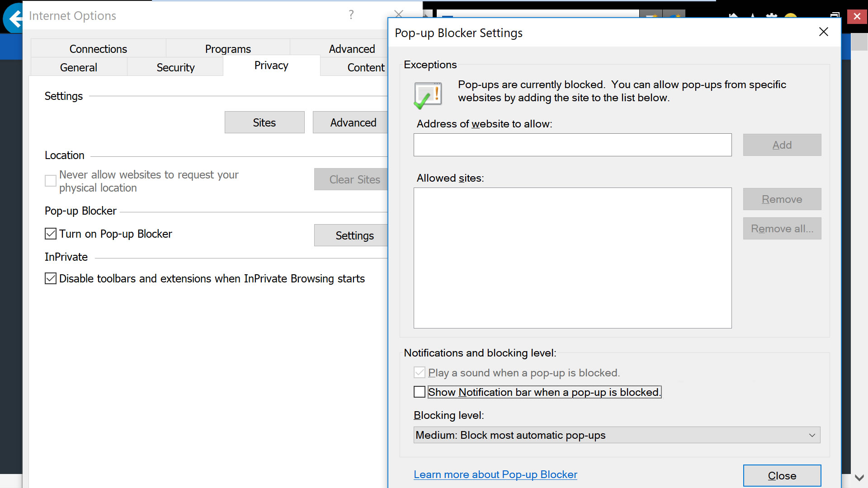Click the Sites button under Settings
This screenshot has height=488, width=868.
pos(264,122)
